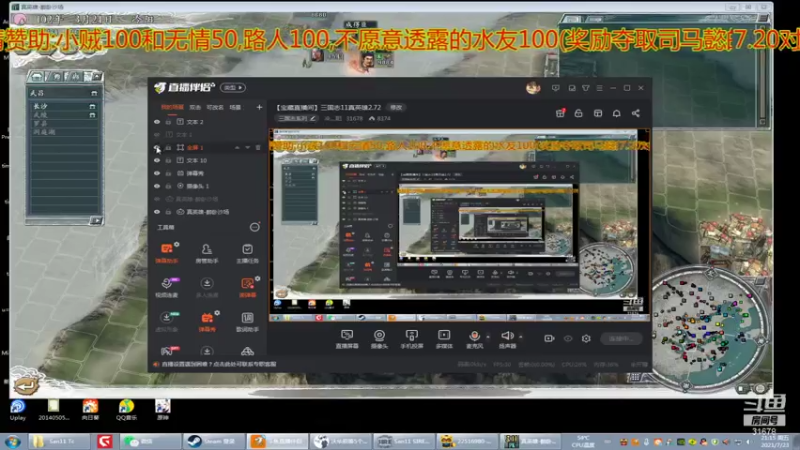Open the orange tool icon below 主播任务
The width and height of the screenshot is (800, 450).
pos(247,287)
